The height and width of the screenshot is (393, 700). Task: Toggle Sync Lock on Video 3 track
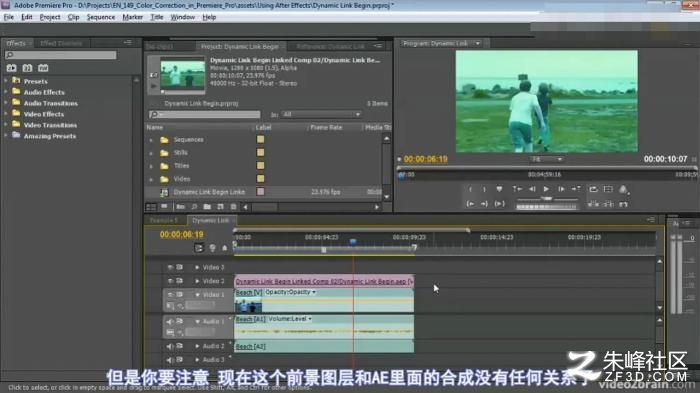pyautogui.click(x=179, y=267)
